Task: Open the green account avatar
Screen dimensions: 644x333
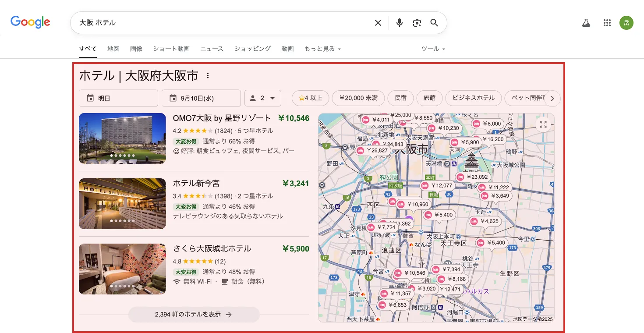Action: point(626,23)
